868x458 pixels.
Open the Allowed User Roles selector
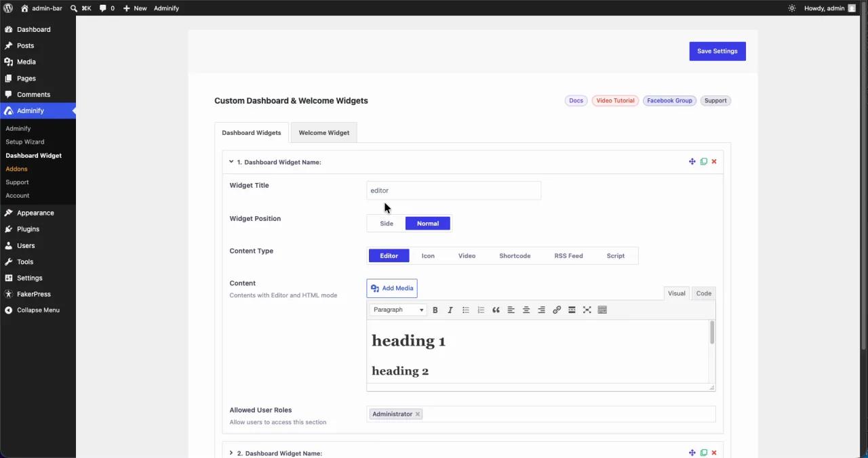click(540, 414)
